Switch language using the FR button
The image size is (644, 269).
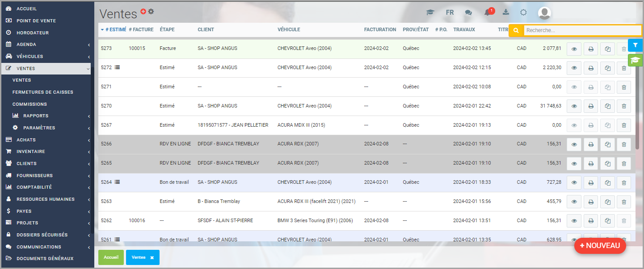[450, 12]
